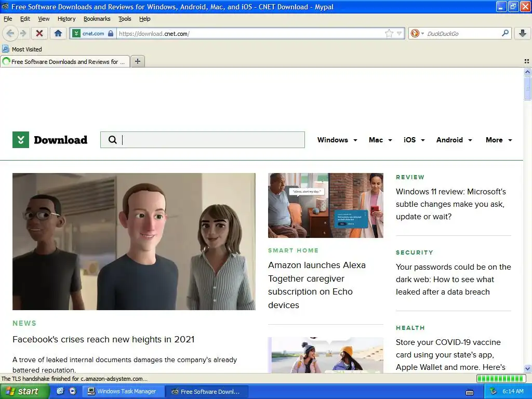Viewport: 532px width, 399px height.
Task: Launch Windows Media Player quick launch icon
Action: (x=73, y=391)
